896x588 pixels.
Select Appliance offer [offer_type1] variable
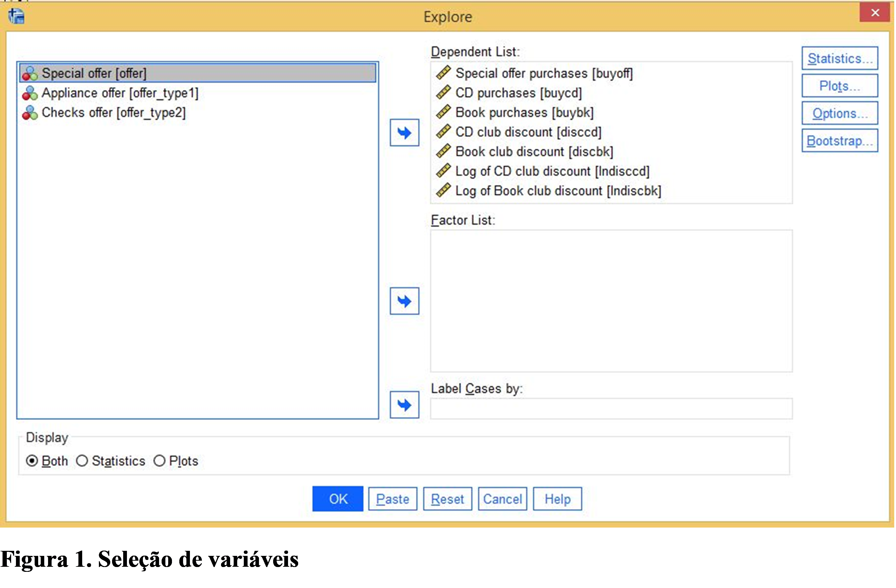[x=120, y=93]
